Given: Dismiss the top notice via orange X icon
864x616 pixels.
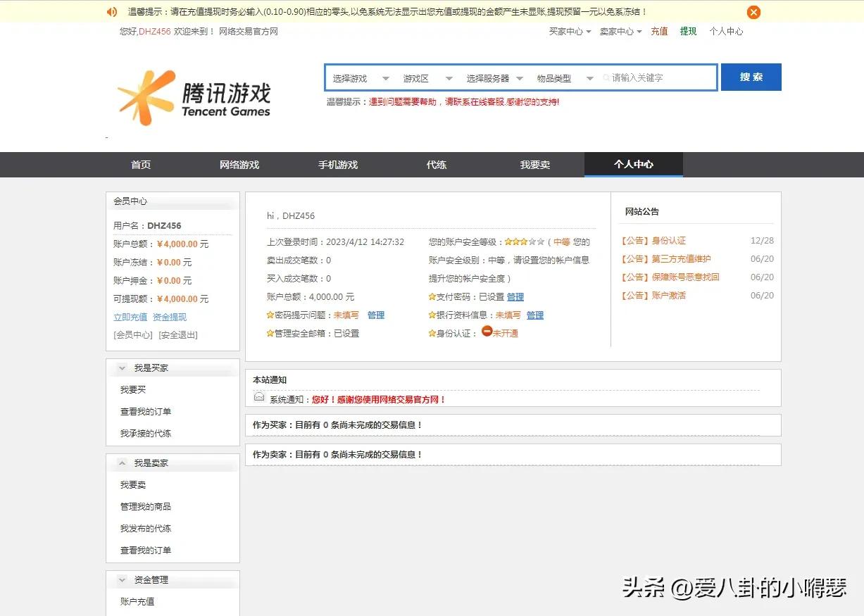Looking at the screenshot, I should click(753, 11).
